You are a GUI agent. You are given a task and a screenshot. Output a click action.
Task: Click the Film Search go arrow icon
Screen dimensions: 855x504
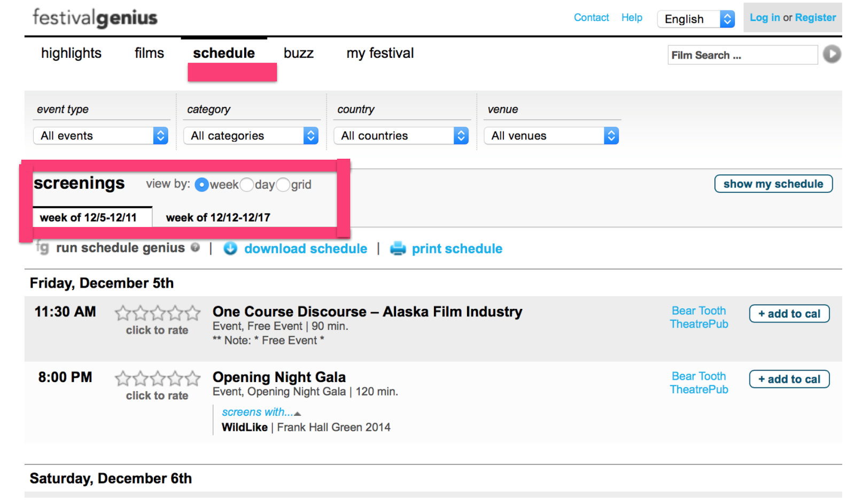tap(831, 54)
